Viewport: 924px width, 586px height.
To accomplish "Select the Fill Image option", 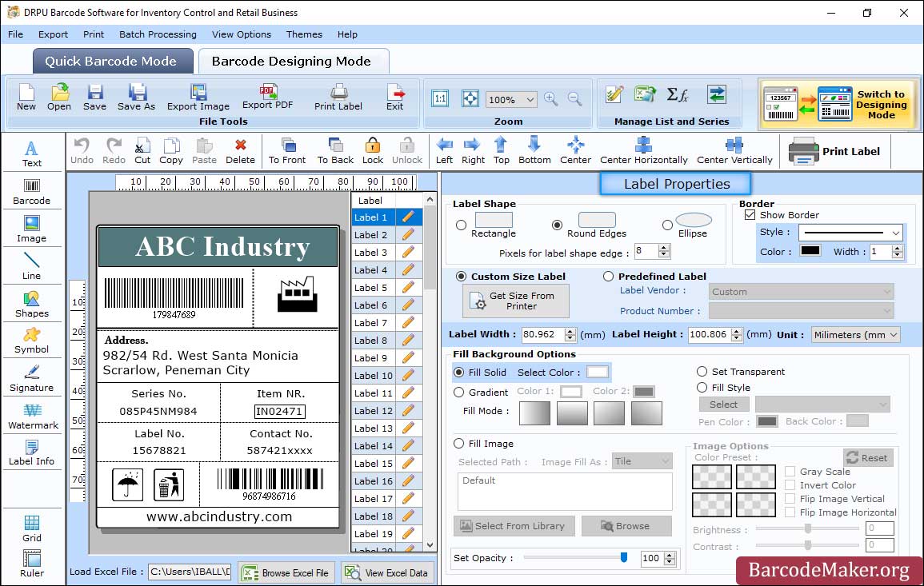I will click(459, 444).
